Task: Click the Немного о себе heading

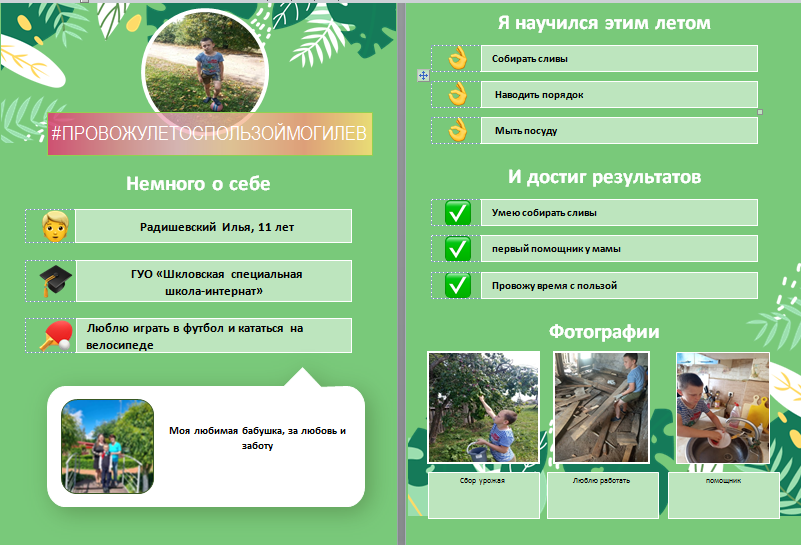Action: point(198,183)
